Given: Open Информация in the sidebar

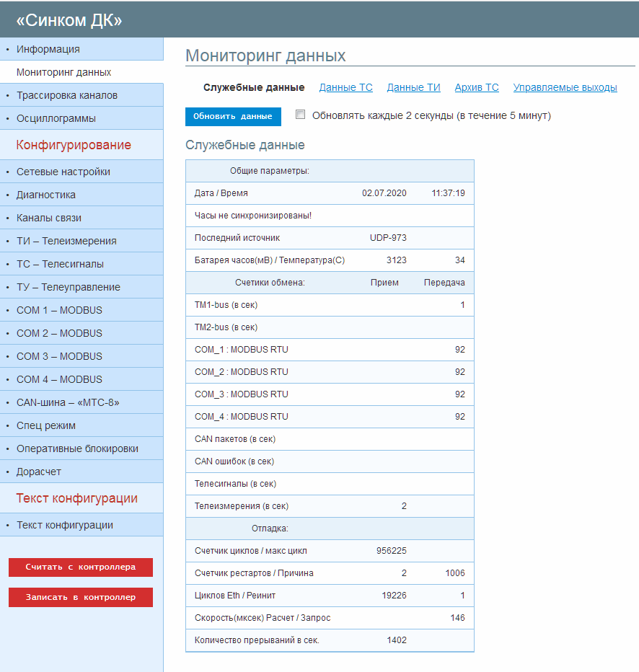Looking at the screenshot, I should pos(48,49).
